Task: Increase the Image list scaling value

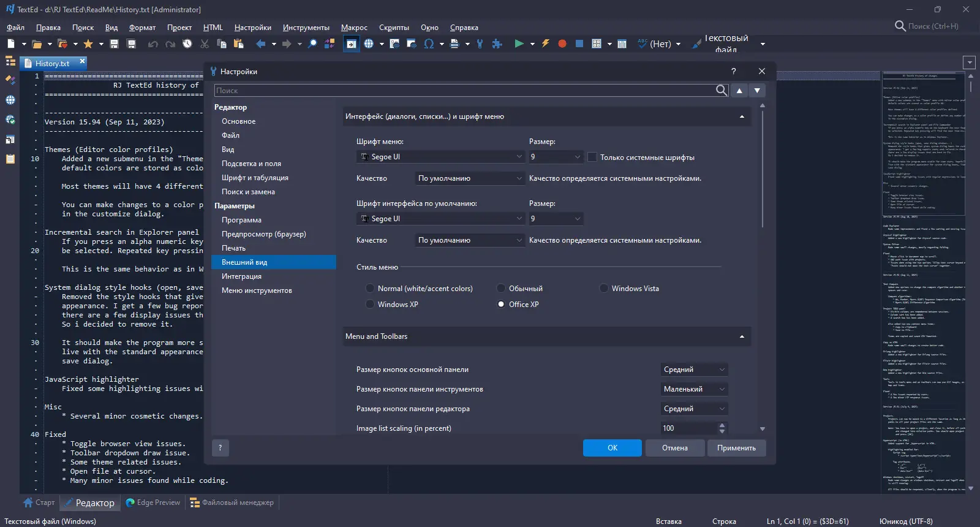Action: [722, 425]
